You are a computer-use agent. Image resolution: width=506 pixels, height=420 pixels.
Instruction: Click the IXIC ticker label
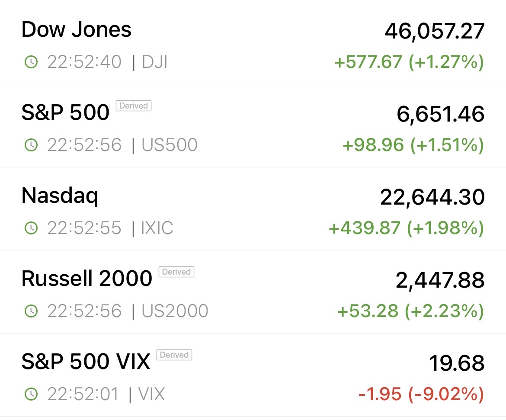[x=157, y=228]
